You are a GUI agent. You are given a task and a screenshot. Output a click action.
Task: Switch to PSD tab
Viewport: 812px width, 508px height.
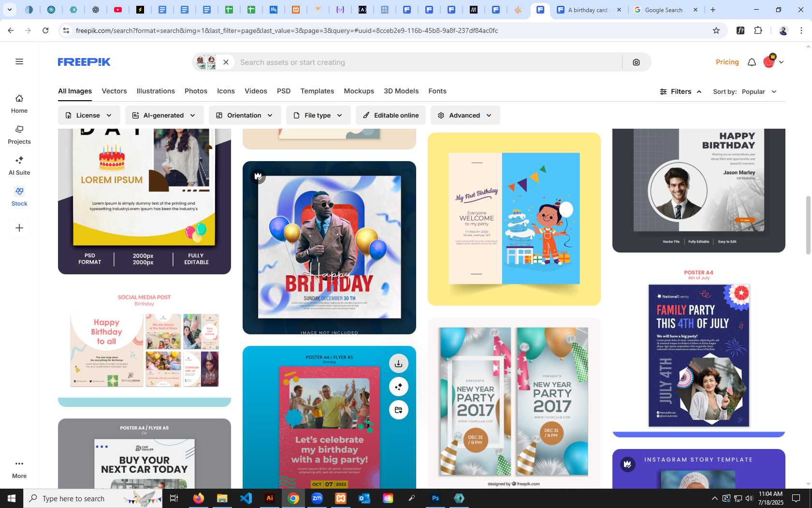(x=284, y=91)
